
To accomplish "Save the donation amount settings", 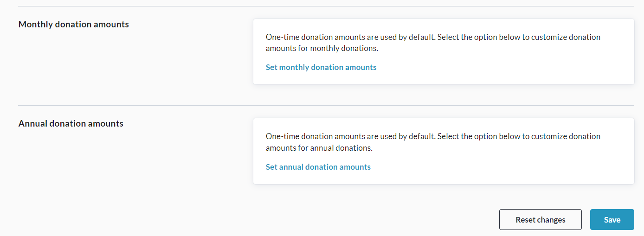I will point(612,220).
